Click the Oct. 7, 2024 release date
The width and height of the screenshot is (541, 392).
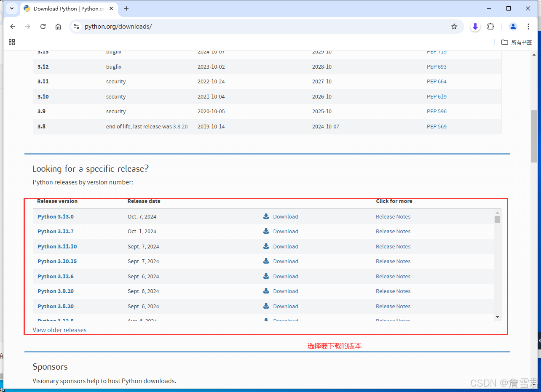click(x=142, y=216)
